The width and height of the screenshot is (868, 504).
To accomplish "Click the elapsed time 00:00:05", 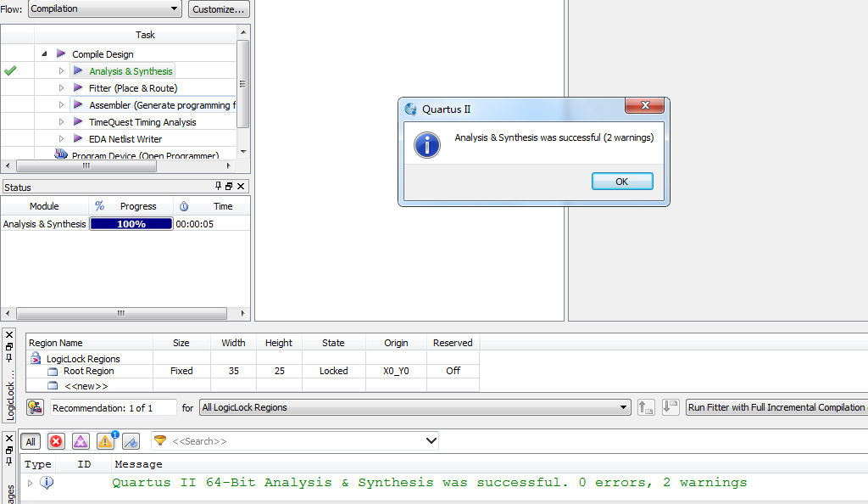I will click(x=195, y=224).
